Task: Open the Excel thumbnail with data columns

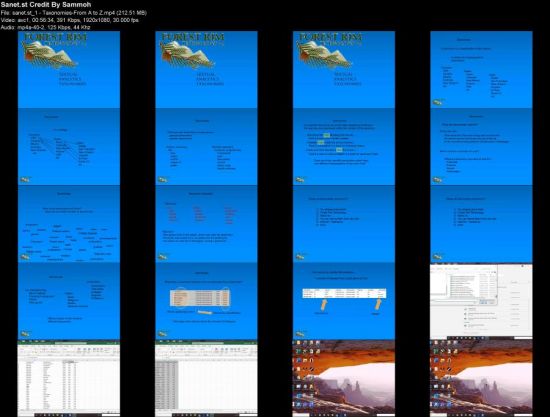Action: [69, 378]
